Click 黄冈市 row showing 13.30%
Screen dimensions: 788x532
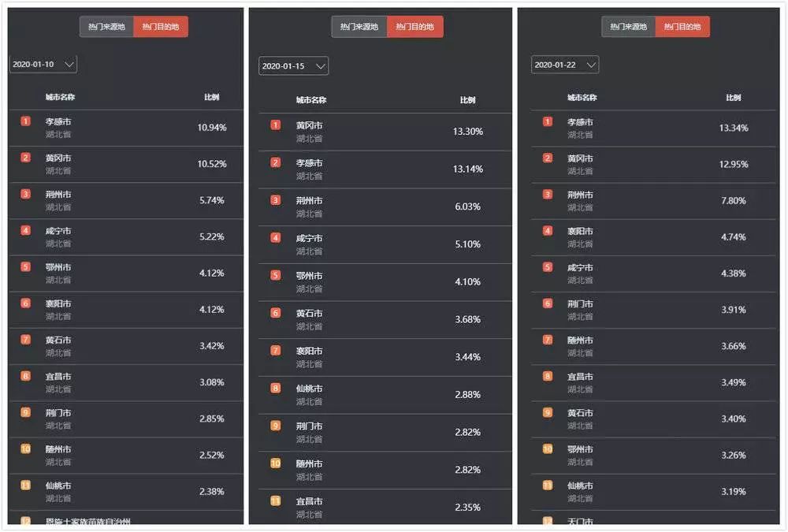tap(385, 132)
